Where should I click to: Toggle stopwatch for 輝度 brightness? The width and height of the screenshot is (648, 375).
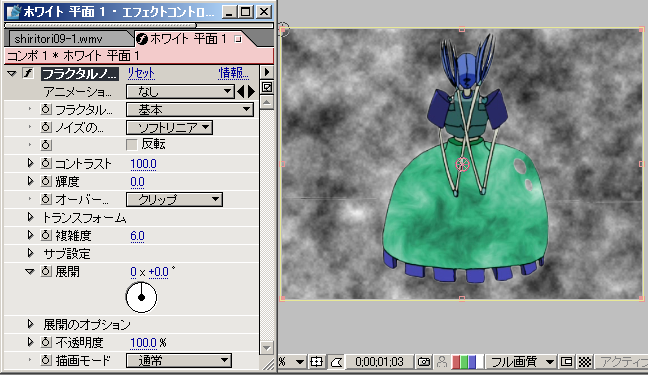(x=46, y=181)
